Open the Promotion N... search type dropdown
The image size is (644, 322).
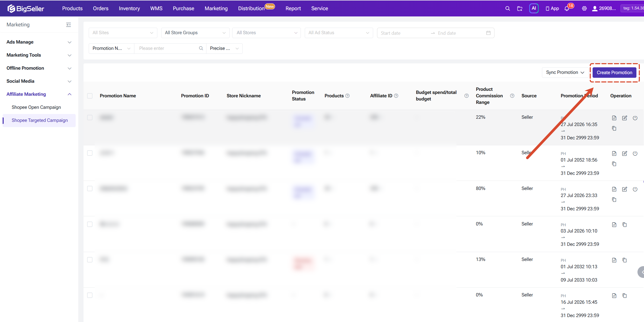tap(111, 49)
